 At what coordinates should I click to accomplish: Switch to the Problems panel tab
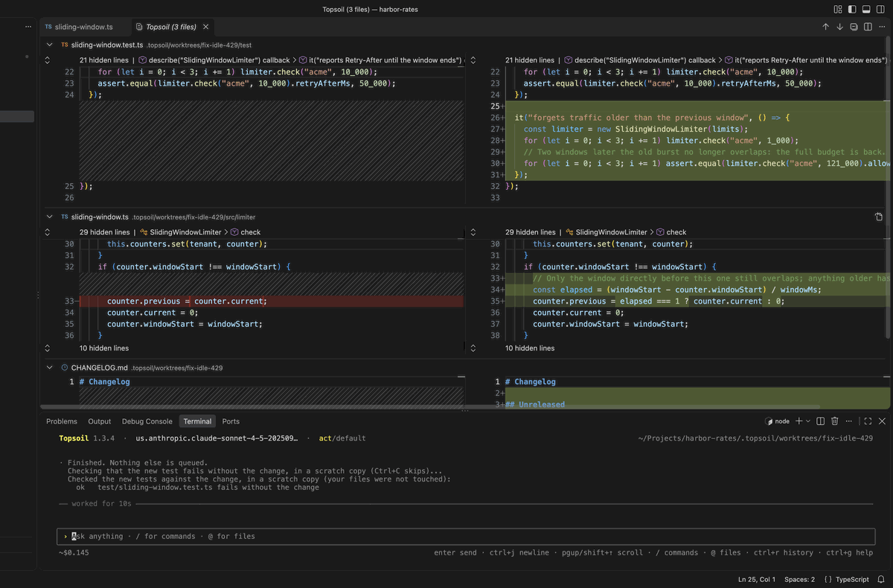(62, 421)
